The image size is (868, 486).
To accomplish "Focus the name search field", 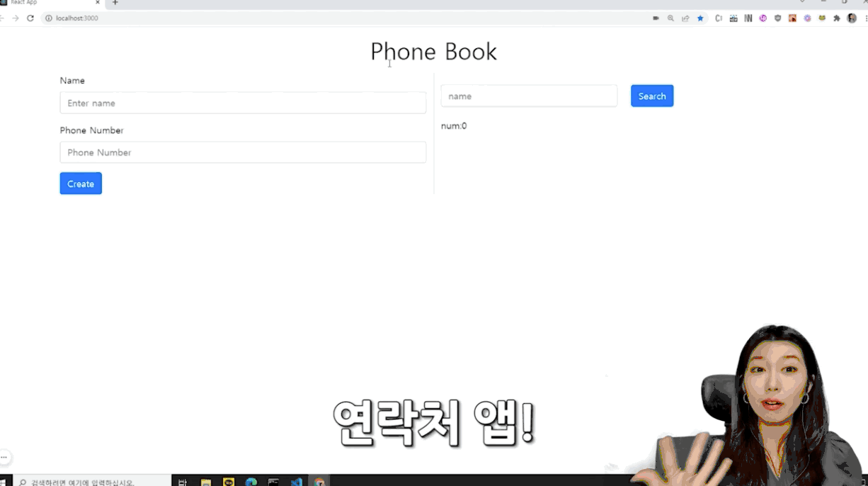I will tap(529, 96).
